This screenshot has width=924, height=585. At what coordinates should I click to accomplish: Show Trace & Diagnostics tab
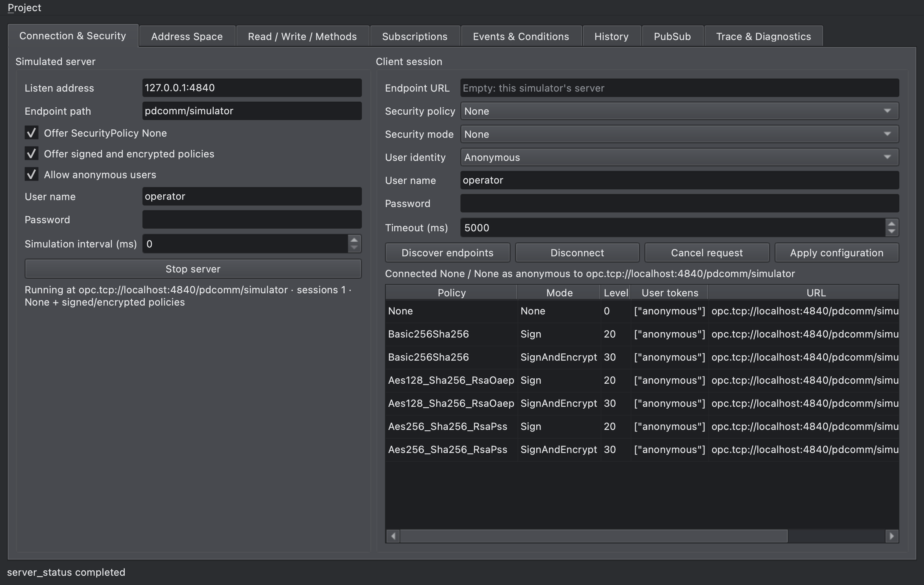tap(763, 37)
